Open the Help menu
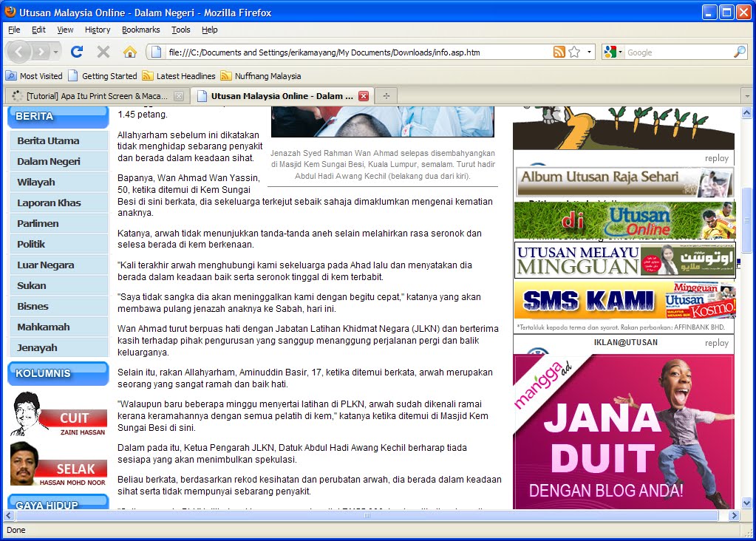 click(x=209, y=30)
